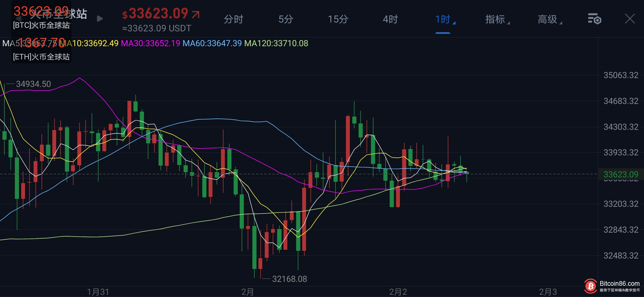644x297 pixels.
Task: Click the MA120 green legend label
Action: tap(276, 43)
